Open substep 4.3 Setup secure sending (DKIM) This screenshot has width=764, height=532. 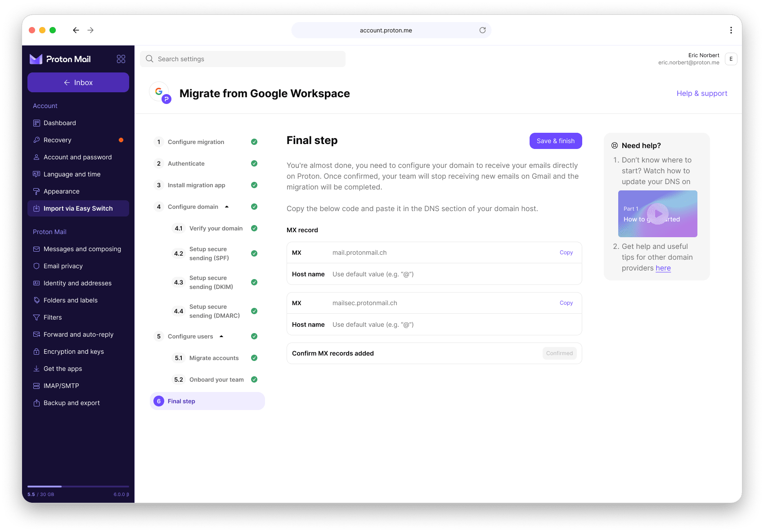pos(216,282)
